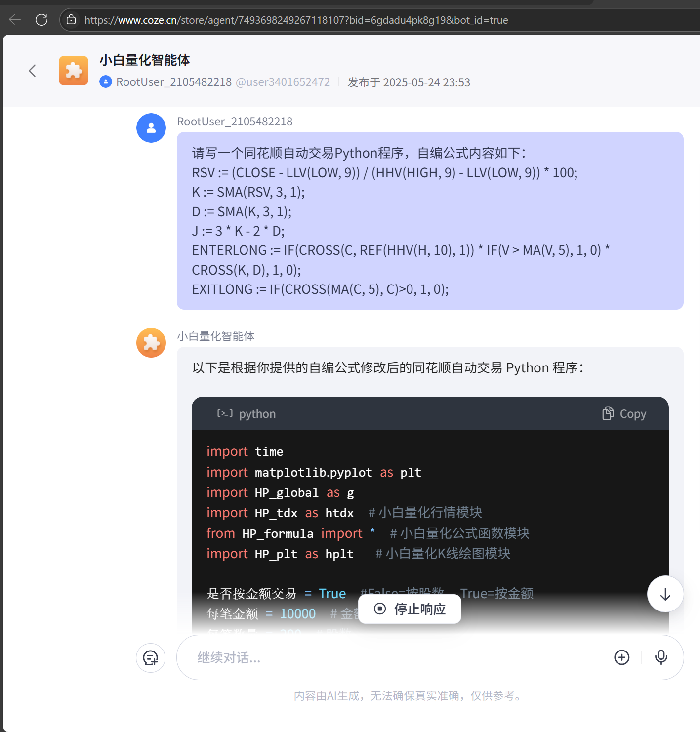Focus the 继续对话 input field
This screenshot has height=732, width=700.
tap(395, 657)
